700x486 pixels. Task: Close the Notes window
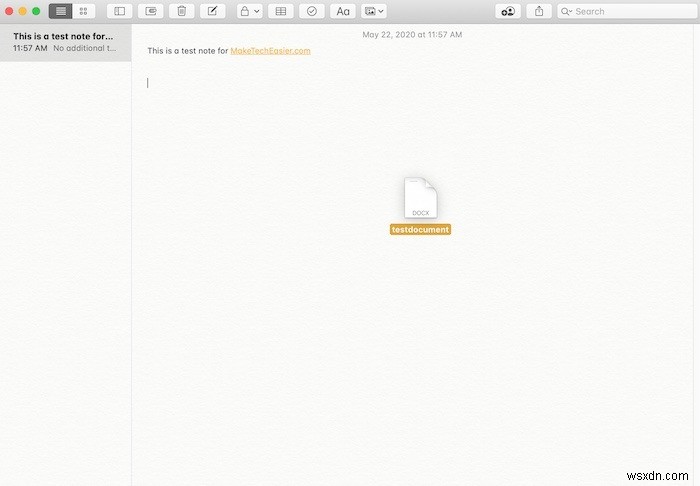click(x=9, y=11)
